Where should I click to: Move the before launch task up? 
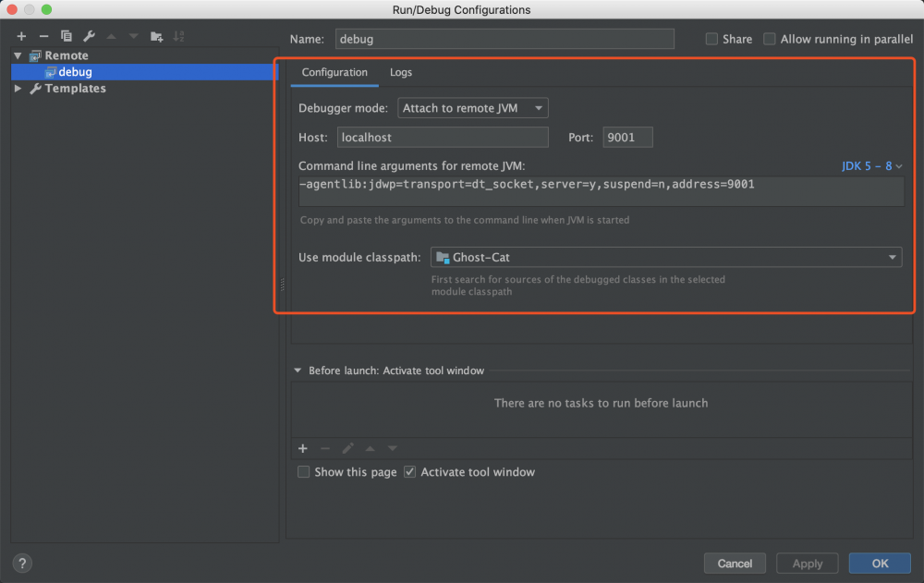[371, 449]
